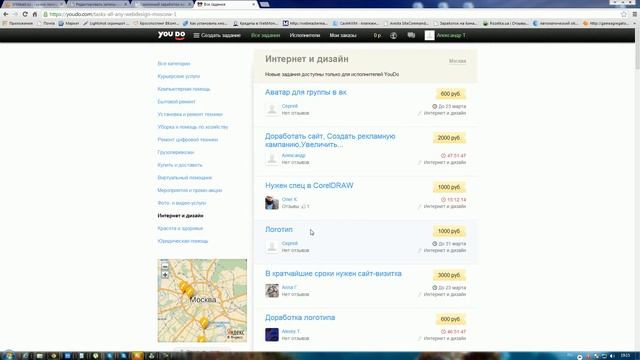Viewport: 640px width, 360px height.
Task: Click the volume icon in system tray
Action: click(x=612, y=356)
